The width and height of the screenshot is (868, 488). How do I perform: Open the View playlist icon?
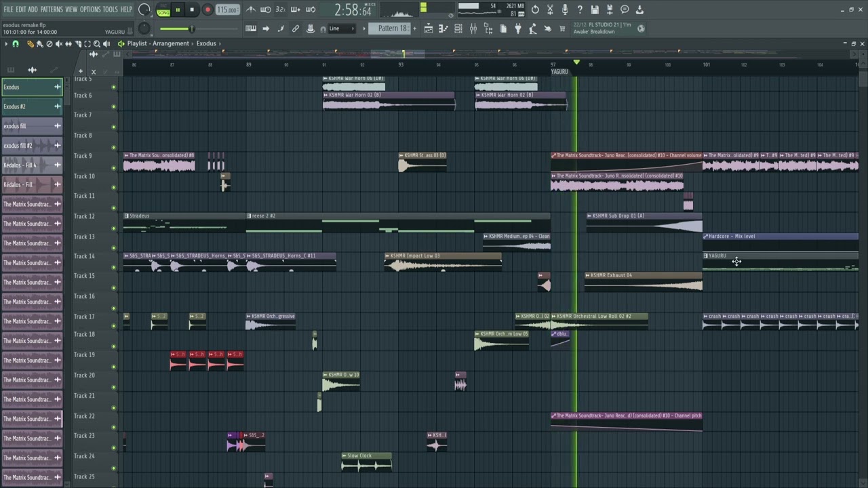(x=429, y=28)
